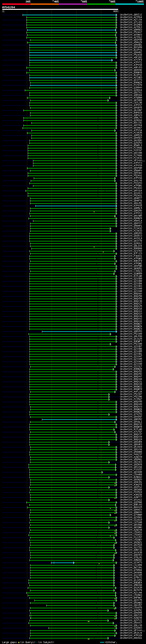Select label UniRef100_Q8RVM3
The width and height of the screenshot is (146, 644).
coord(131,331)
